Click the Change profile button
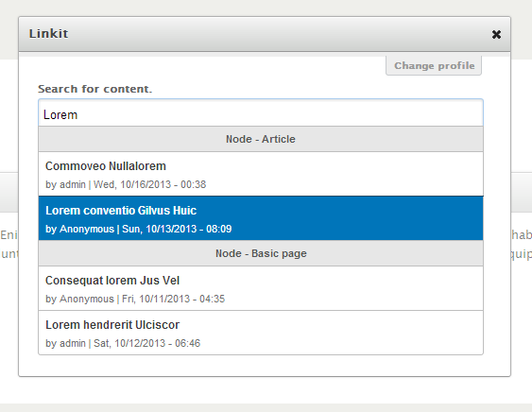Viewport: 532px width, 412px height. point(434,65)
